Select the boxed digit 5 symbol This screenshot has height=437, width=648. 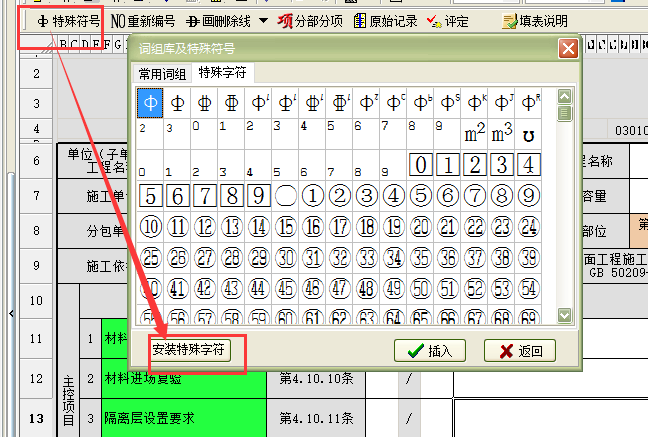[x=150, y=195]
